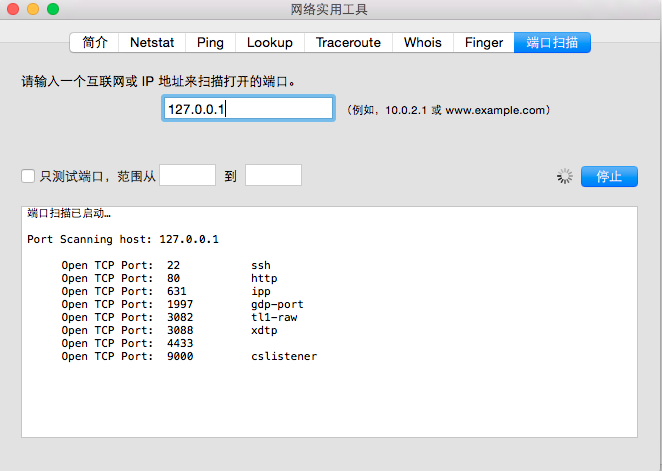Screen dimensions: 662x471
Task: Click the example hint text www.example.com
Action: pos(495,111)
